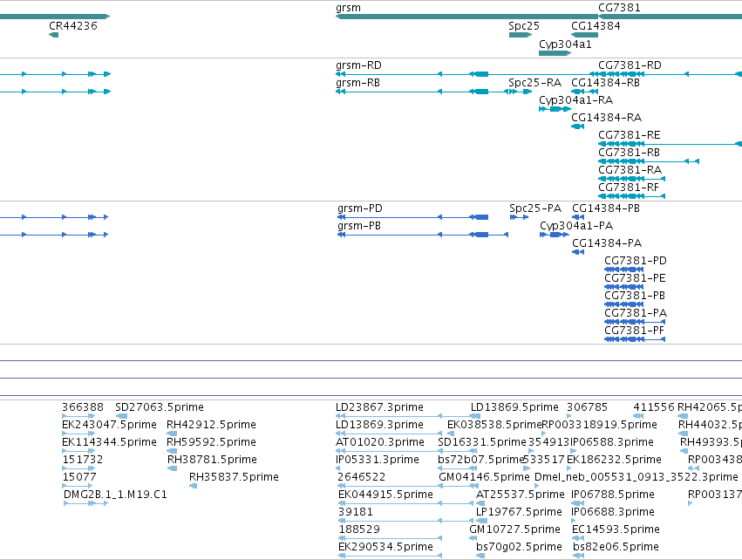
Task: Click transcript Spc25-RA
Action: [x=534, y=83]
